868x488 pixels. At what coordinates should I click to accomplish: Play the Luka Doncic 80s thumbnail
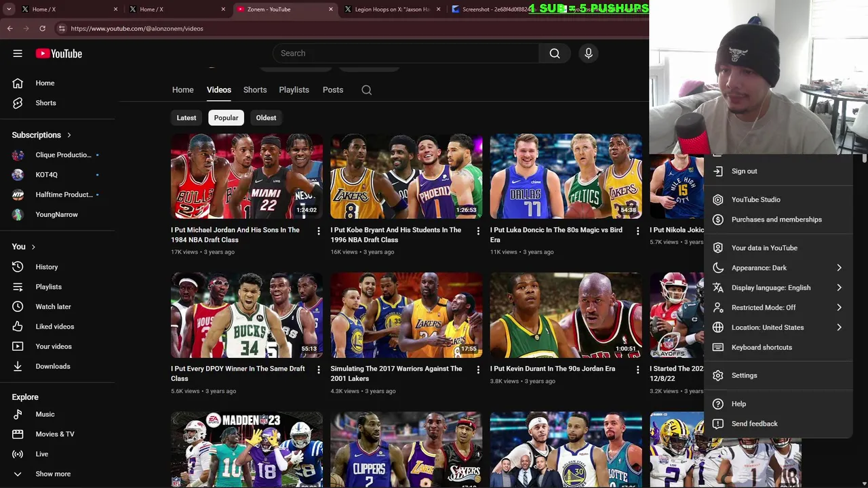click(x=566, y=176)
